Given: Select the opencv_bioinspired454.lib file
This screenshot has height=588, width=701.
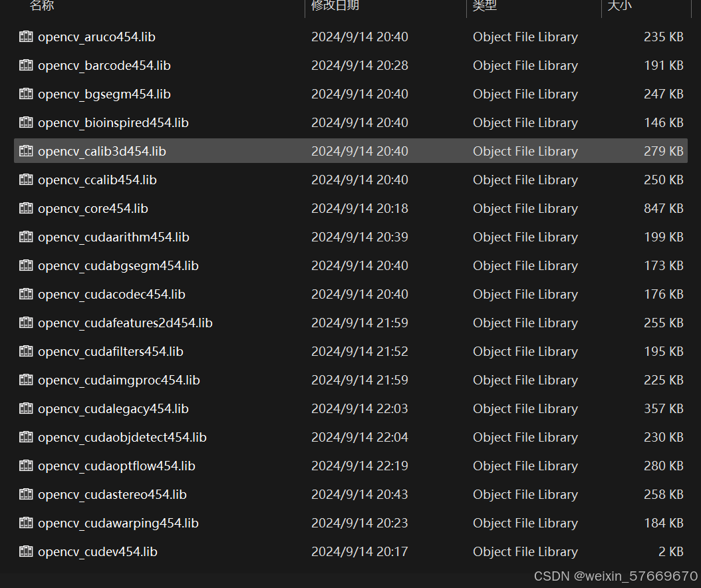Looking at the screenshot, I should click(113, 122).
